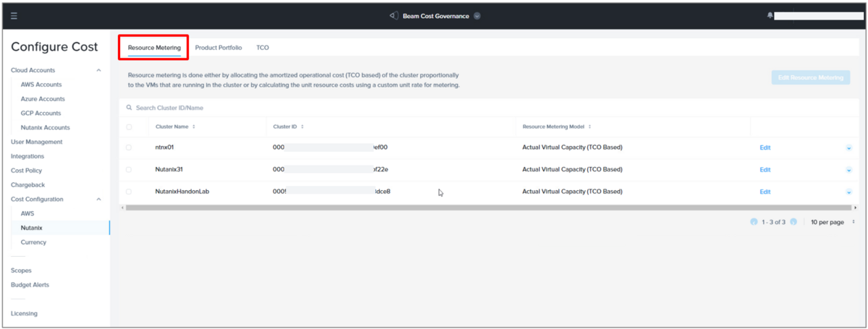Click Edit link for Nutanix31
Image resolution: width=868 pixels, height=329 pixels.
[x=765, y=170]
